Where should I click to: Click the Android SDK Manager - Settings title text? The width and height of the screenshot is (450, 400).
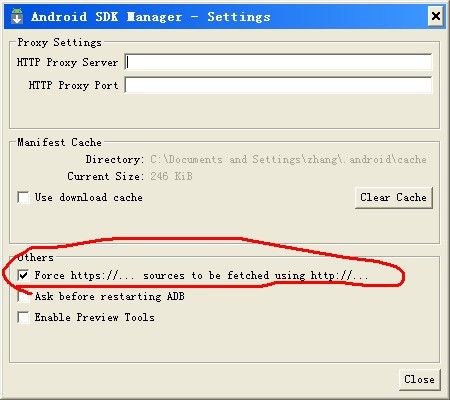tap(151, 17)
